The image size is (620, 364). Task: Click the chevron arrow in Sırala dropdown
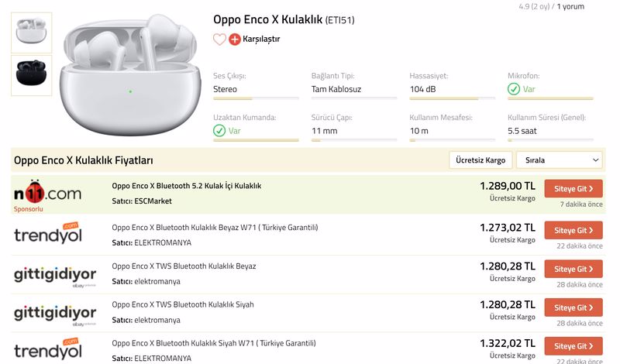595,160
